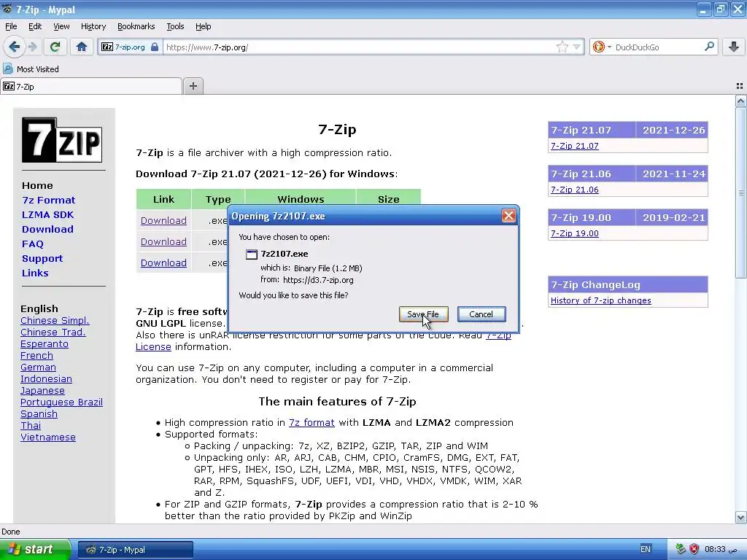Open the LZMA SDK sidebar link
Screen dimensions: 747x560
47,215
